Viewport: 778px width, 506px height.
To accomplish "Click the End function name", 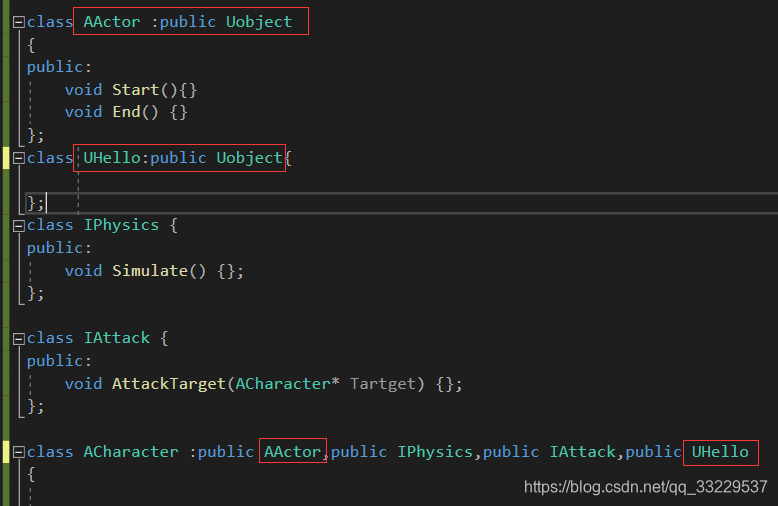I will (127, 112).
